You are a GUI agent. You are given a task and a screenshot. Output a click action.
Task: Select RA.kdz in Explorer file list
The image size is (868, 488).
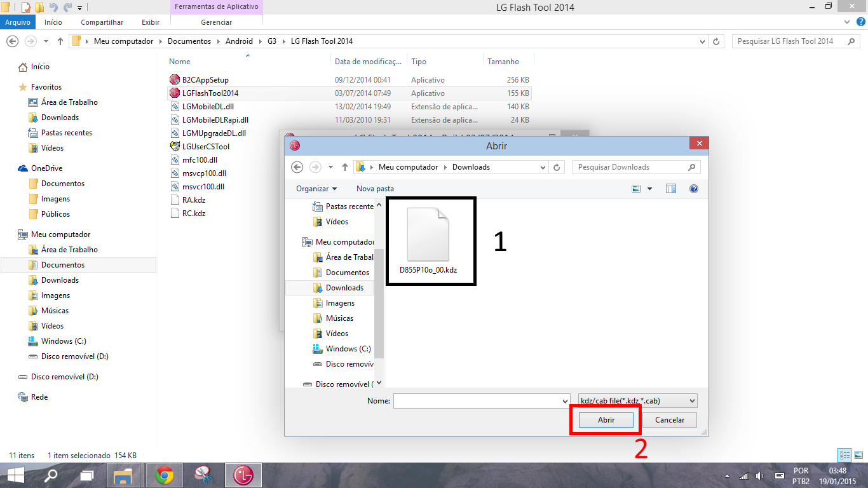click(x=194, y=200)
